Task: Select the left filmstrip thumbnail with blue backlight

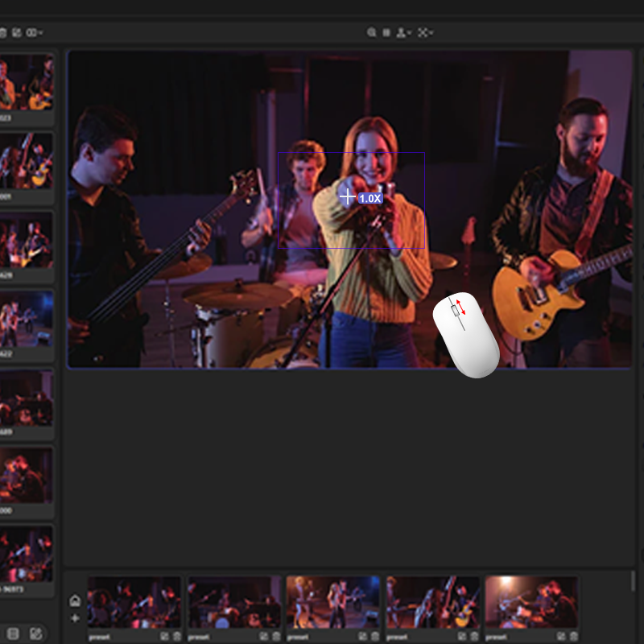Action: click(26, 319)
